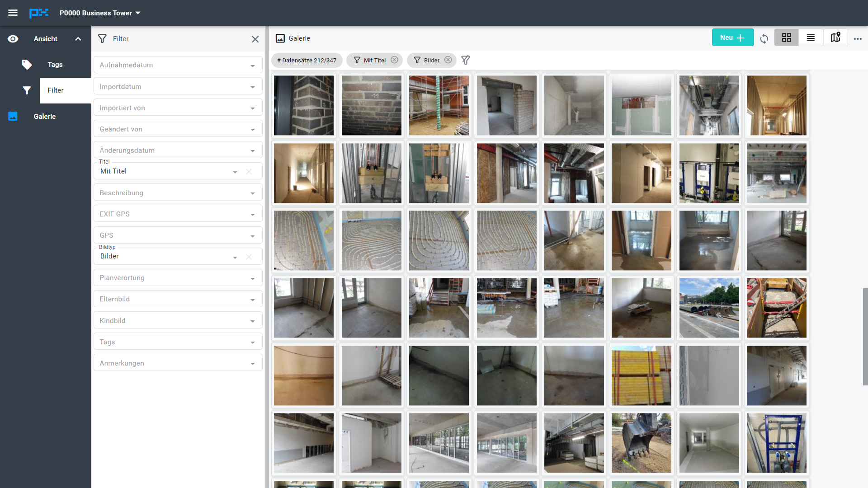Click the Datensätze 212/347 chip
The image size is (868, 488).
pos(307,60)
